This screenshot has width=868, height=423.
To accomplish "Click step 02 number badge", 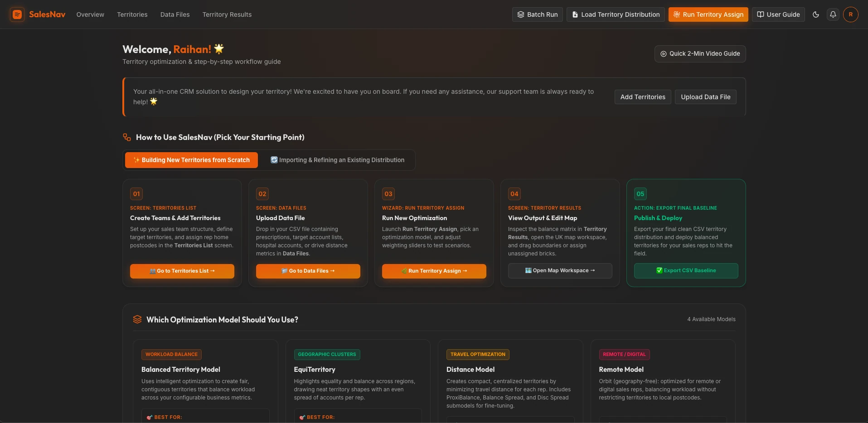I will [262, 194].
